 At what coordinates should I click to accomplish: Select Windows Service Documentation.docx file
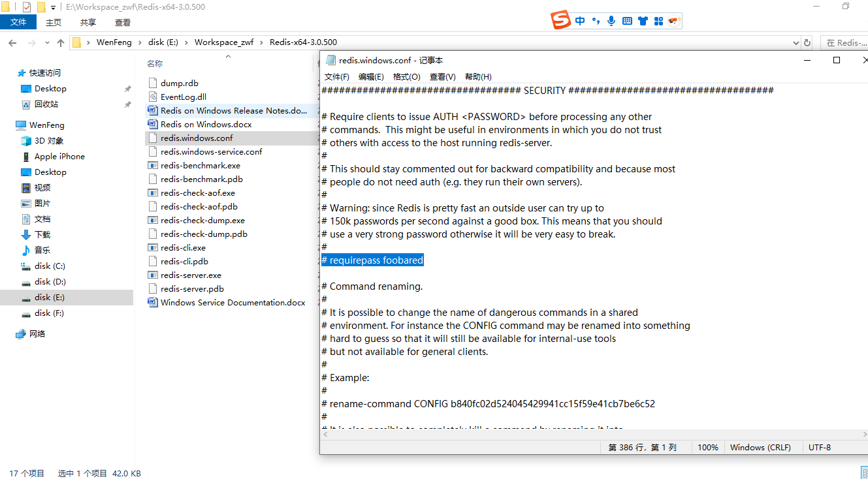coord(233,303)
